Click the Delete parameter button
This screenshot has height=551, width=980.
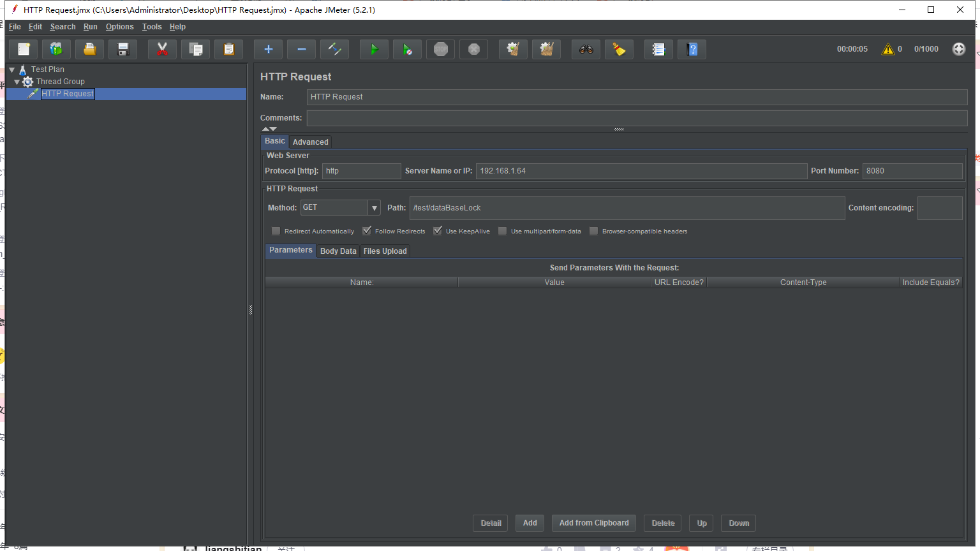click(x=663, y=523)
